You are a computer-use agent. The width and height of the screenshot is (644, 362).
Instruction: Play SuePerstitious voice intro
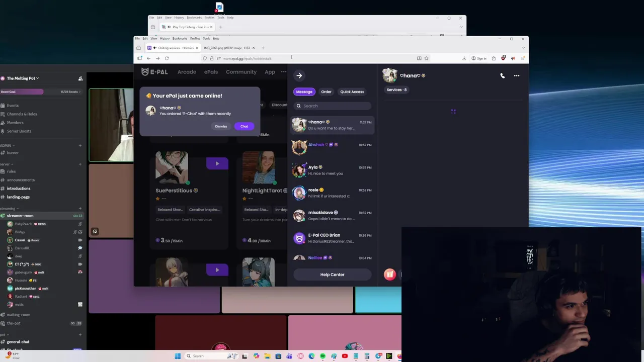(217, 163)
